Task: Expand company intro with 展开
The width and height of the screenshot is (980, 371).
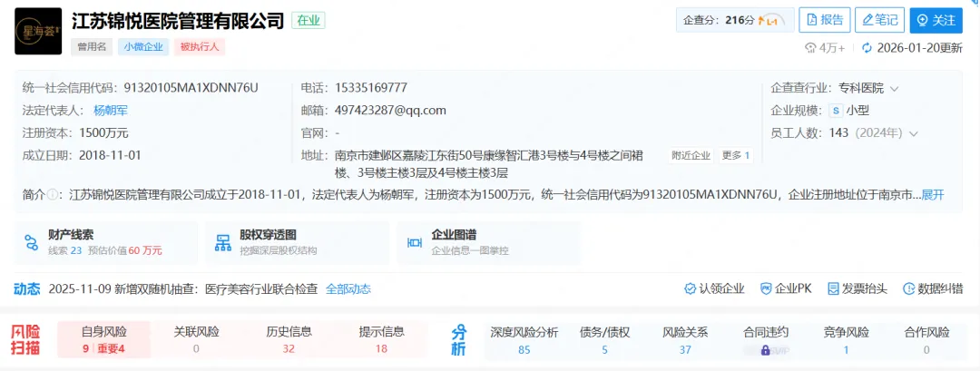Action: tap(933, 195)
